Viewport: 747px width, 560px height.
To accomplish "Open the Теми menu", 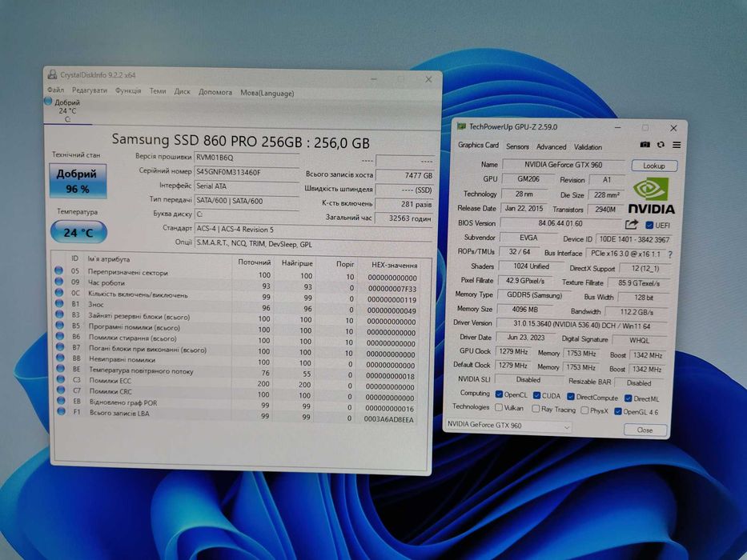I will (158, 91).
